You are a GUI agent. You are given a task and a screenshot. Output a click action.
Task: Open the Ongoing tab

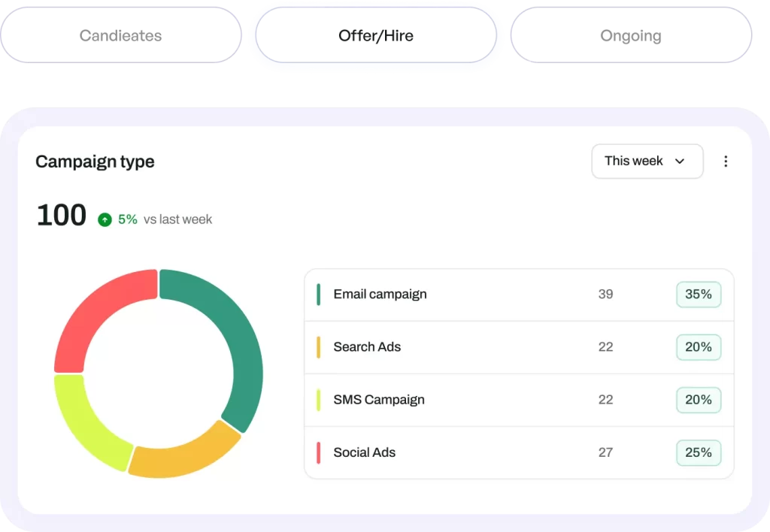pos(631,35)
